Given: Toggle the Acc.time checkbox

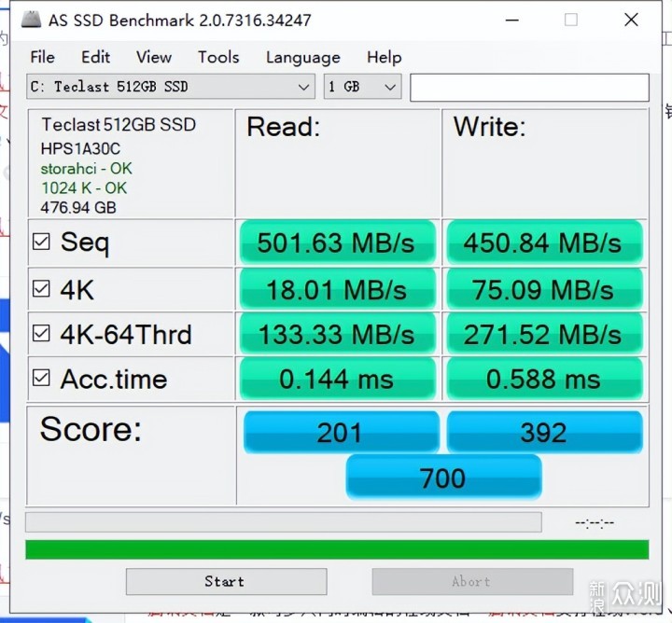Looking at the screenshot, I should coord(42,378).
